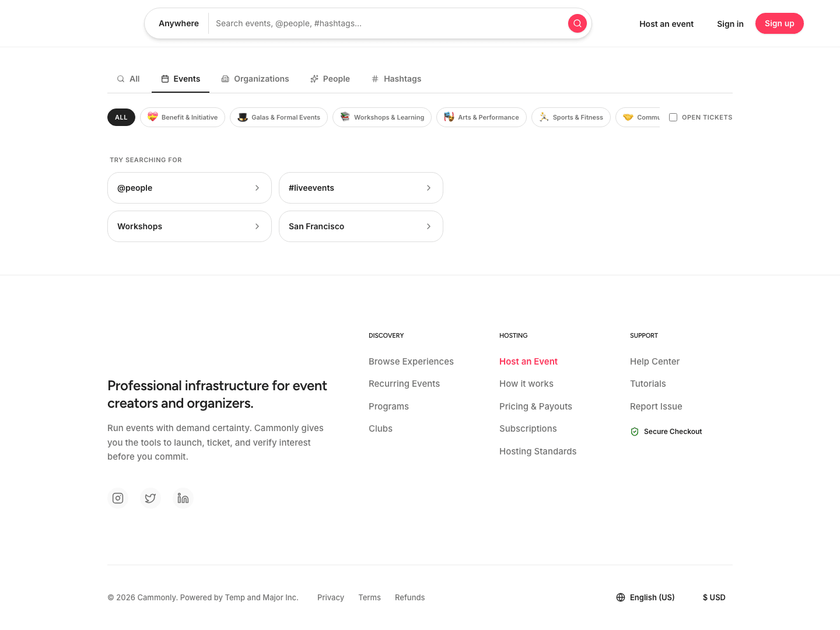Image resolution: width=840 pixels, height=630 pixels.
Task: Toggle the Sports & Fitness category filter
Action: 570,117
